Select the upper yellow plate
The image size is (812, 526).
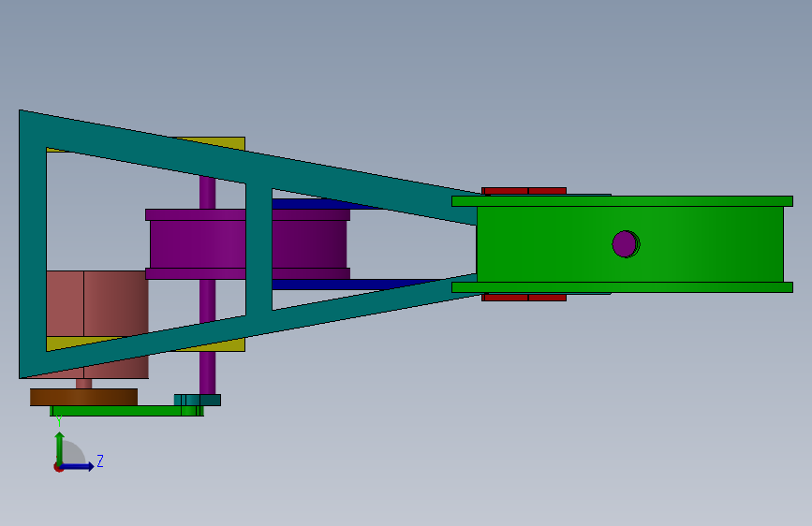tap(217, 142)
